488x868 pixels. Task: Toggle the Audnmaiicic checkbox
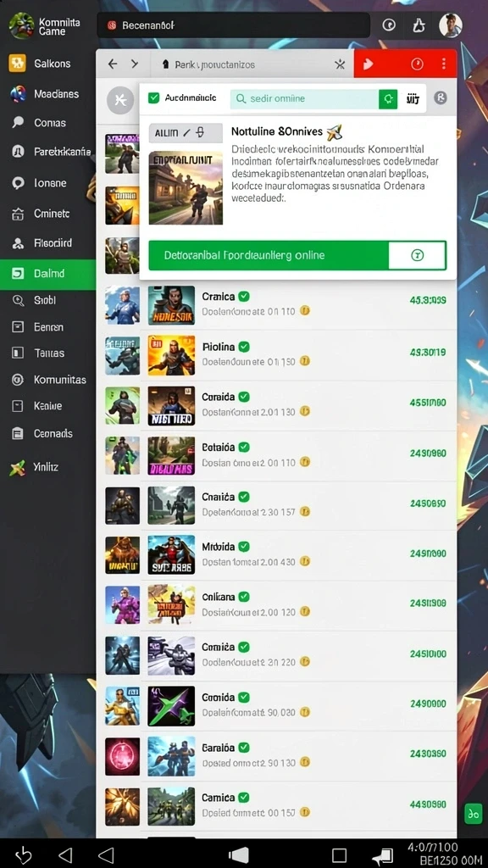pyautogui.click(x=154, y=98)
